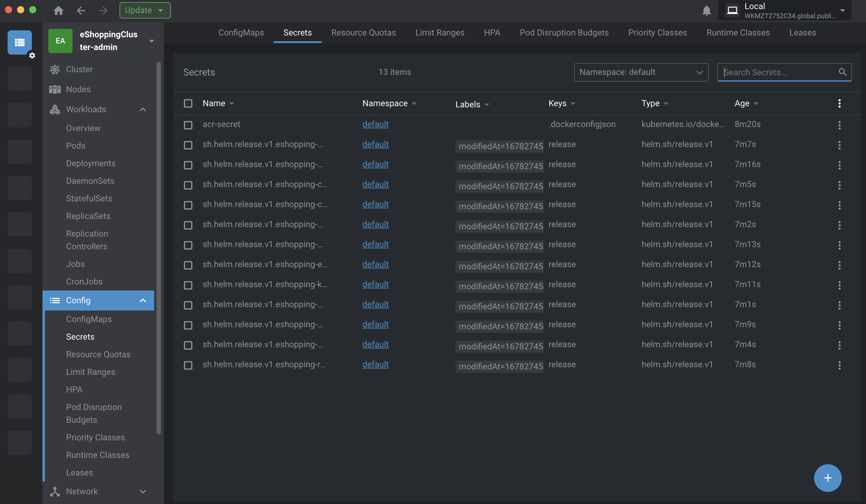Open actions menu for the 7m2s secret

[x=839, y=225]
